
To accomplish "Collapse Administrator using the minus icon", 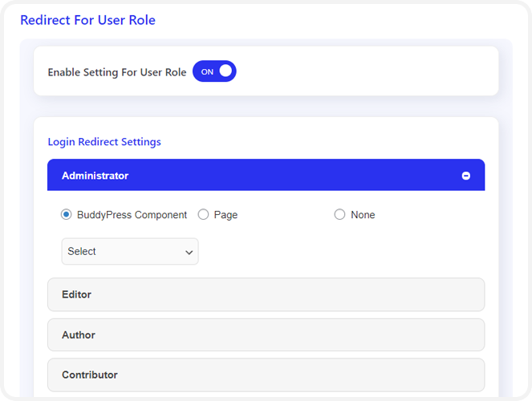I will (465, 176).
